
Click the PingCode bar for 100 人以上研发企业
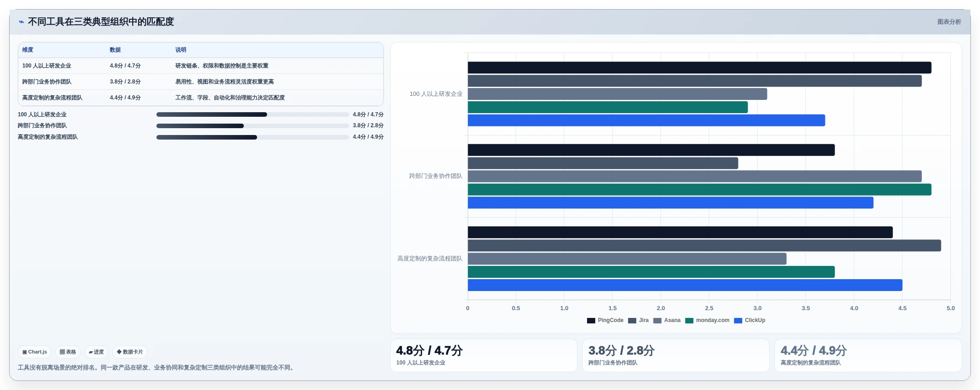pos(699,68)
